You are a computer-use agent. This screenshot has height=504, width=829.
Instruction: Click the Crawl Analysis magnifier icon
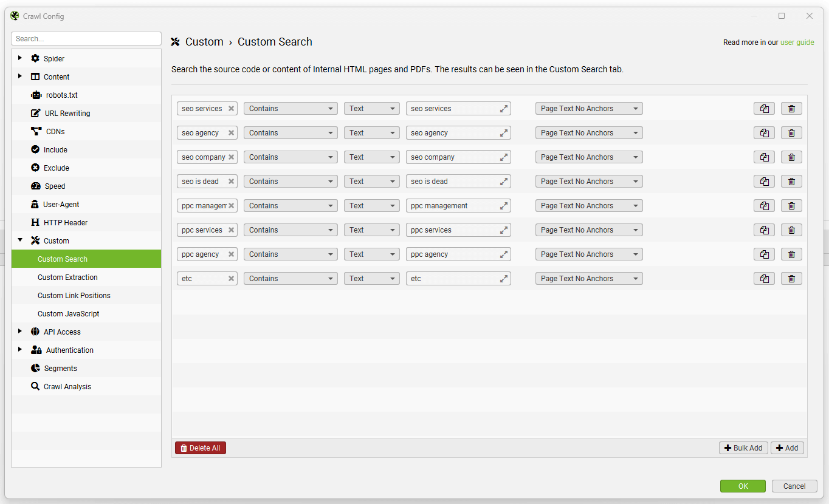coord(36,386)
